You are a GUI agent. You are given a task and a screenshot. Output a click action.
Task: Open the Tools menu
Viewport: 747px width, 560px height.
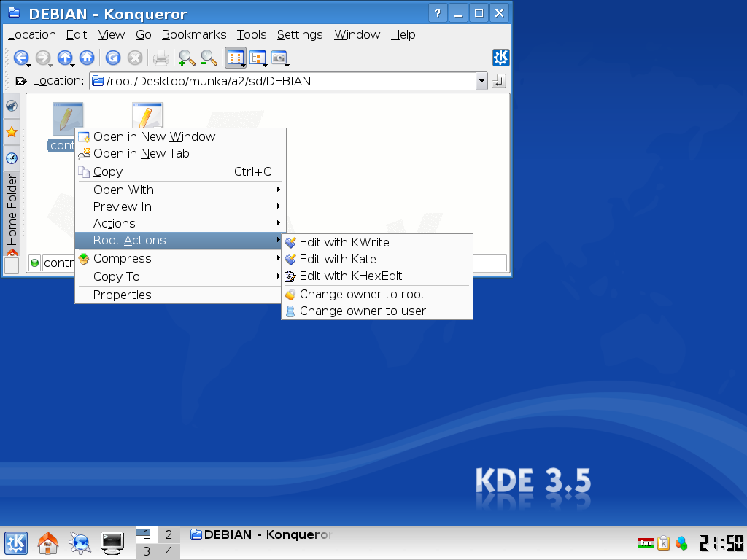coord(252,35)
